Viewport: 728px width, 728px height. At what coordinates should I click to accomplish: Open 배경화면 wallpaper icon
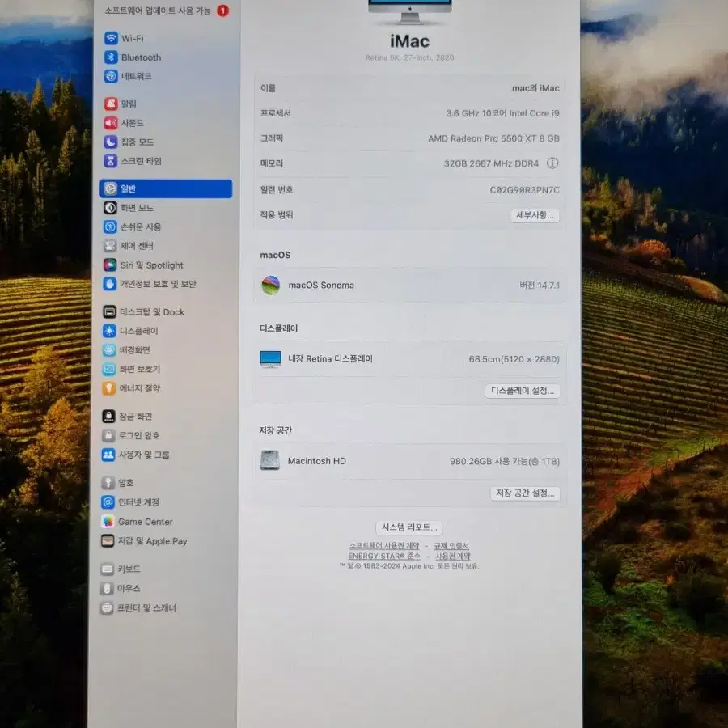[109, 349]
